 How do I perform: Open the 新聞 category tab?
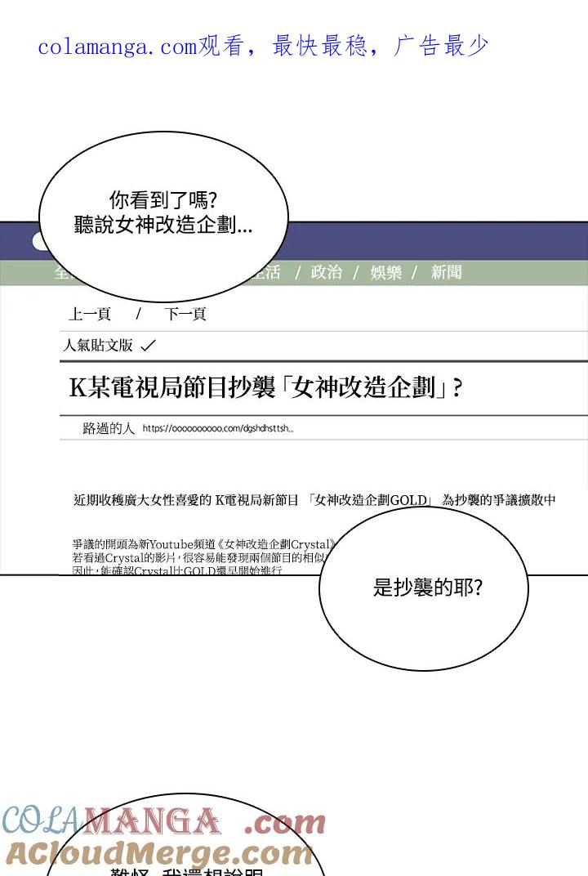pyautogui.click(x=446, y=272)
